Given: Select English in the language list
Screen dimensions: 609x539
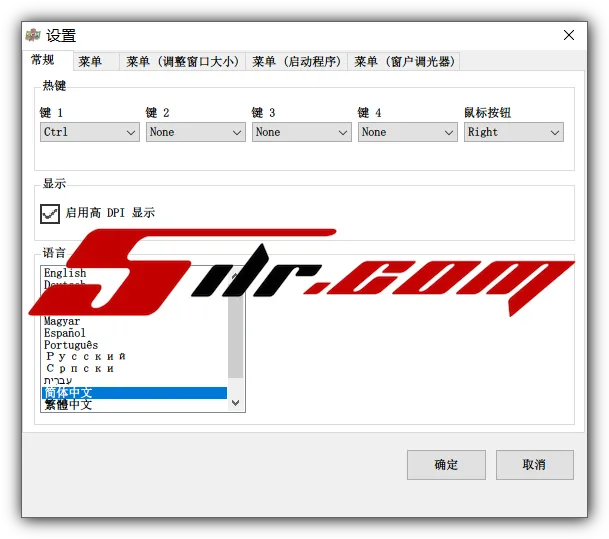Looking at the screenshot, I should pyautogui.click(x=134, y=273).
